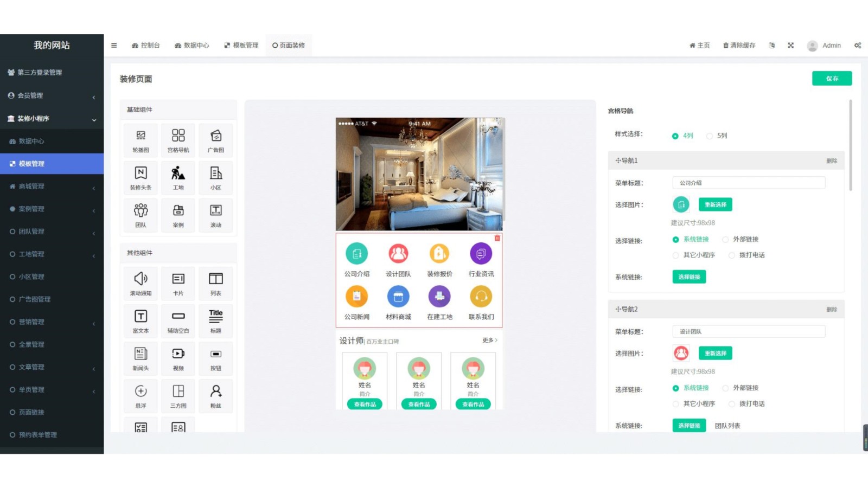Image resolution: width=868 pixels, height=488 pixels.
Task: Add the 卡片 card component
Action: pyautogui.click(x=178, y=283)
